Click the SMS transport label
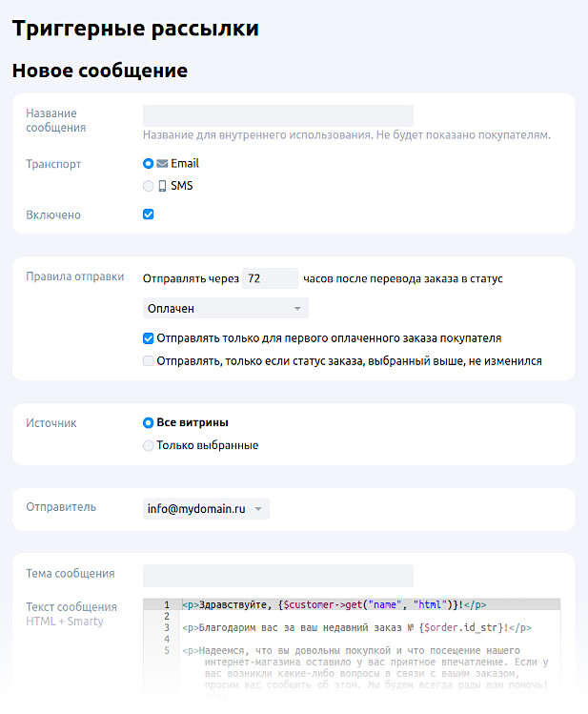Image resolution: width=588 pixels, height=714 pixels. 182,186
